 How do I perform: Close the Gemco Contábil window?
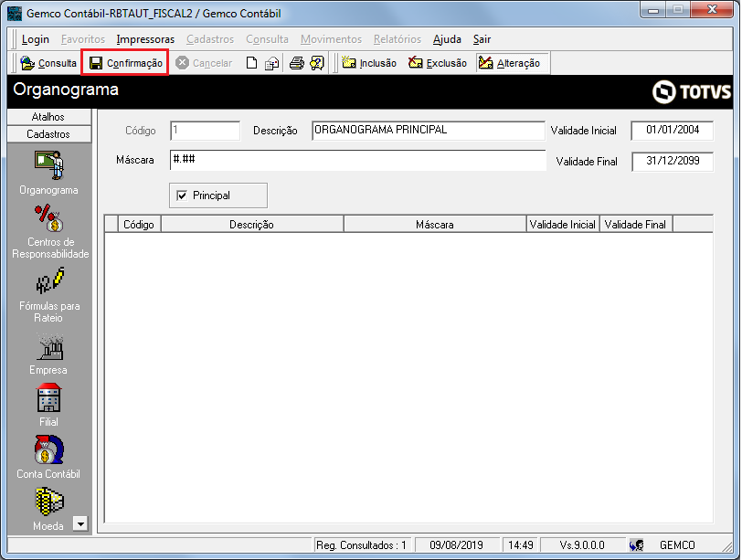(712, 9)
